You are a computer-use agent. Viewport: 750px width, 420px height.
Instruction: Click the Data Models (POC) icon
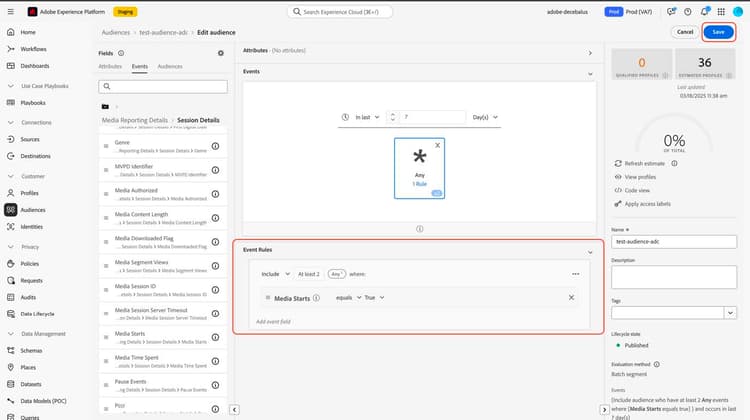pyautogui.click(x=11, y=401)
